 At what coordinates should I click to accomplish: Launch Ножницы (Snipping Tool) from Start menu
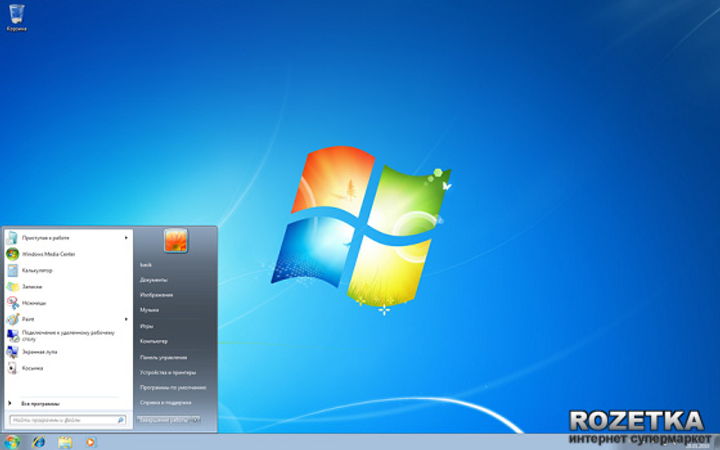pyautogui.click(x=68, y=303)
